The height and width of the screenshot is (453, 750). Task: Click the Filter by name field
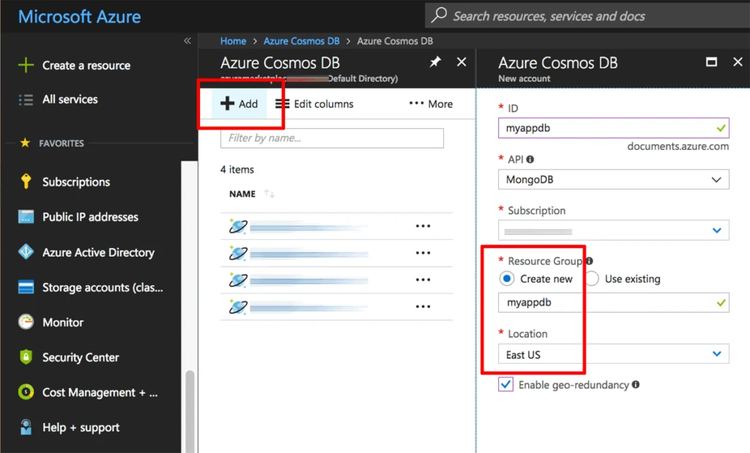tap(332, 138)
